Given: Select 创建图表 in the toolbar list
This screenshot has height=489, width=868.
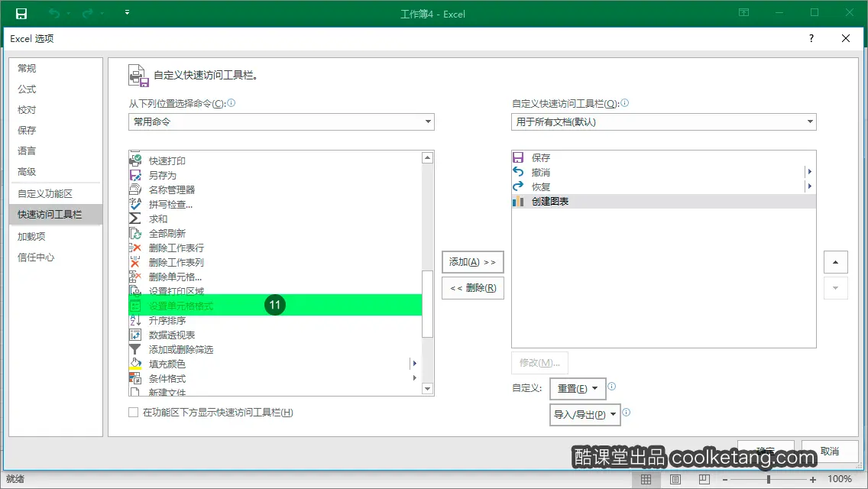Looking at the screenshot, I should [x=663, y=201].
